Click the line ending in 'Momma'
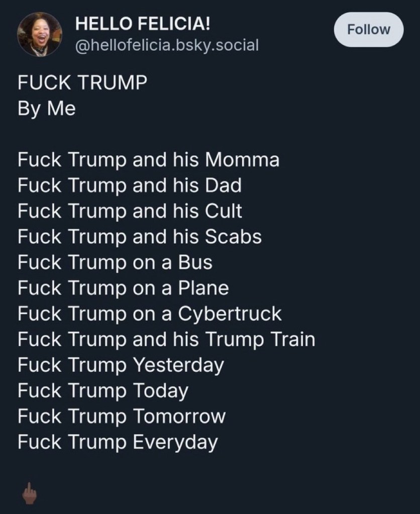 [148, 160]
